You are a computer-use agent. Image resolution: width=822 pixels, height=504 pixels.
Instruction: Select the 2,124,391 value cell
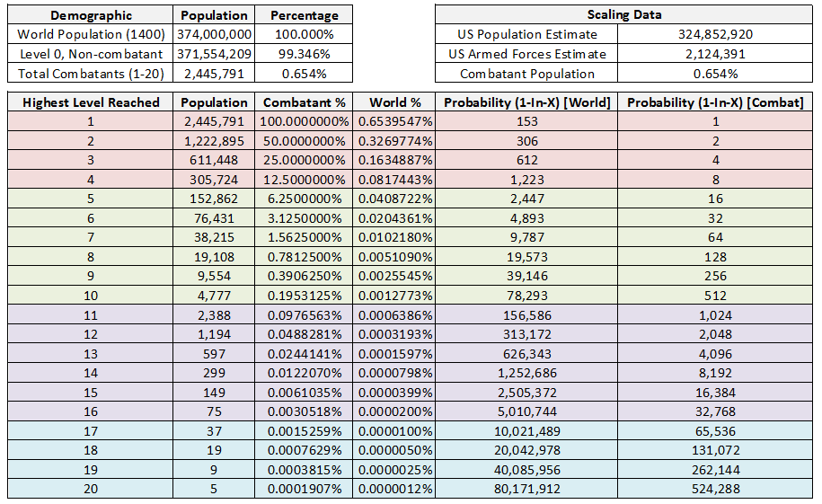715,54
